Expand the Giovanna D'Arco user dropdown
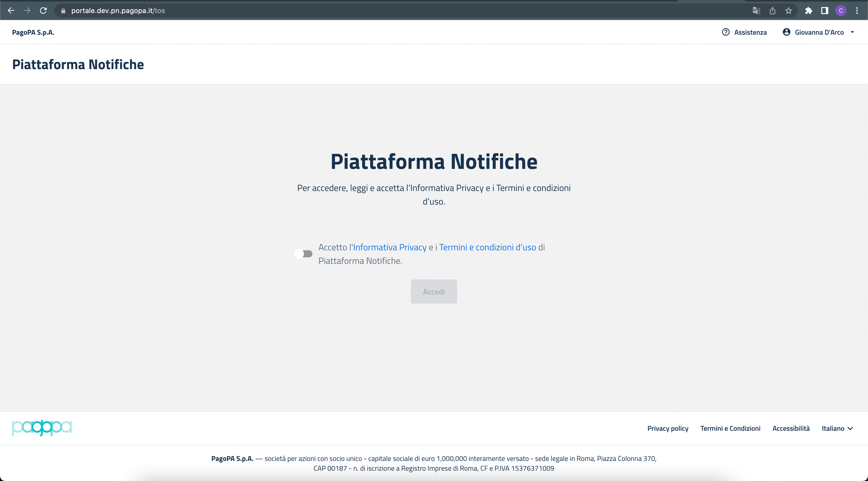Viewport: 868px width, 481px height. tap(819, 32)
